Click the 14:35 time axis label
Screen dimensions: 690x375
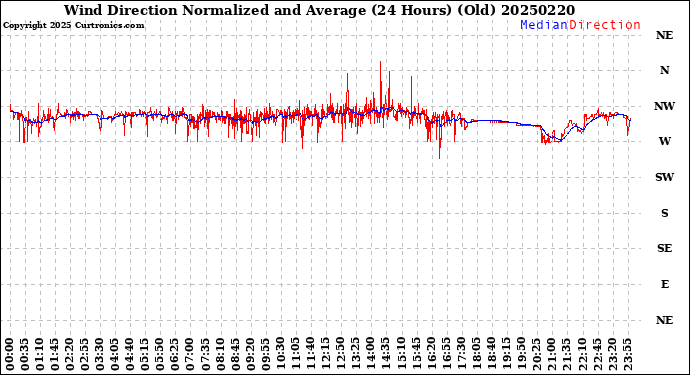pyautogui.click(x=385, y=355)
